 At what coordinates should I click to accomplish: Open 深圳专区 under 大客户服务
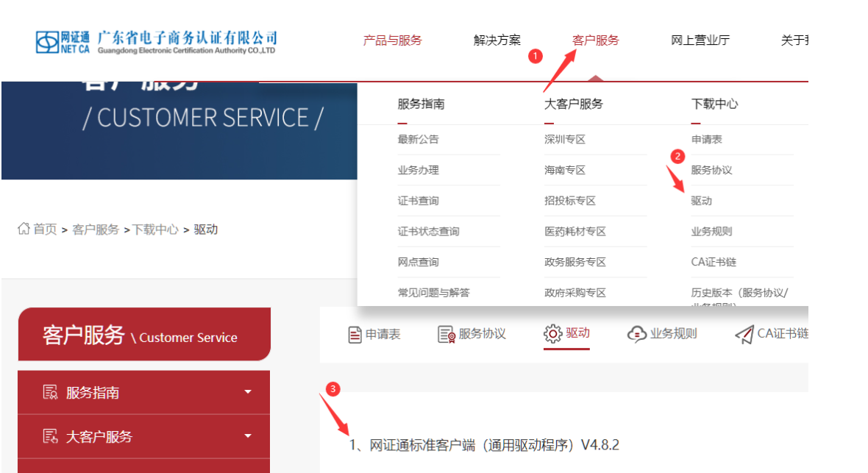point(564,140)
